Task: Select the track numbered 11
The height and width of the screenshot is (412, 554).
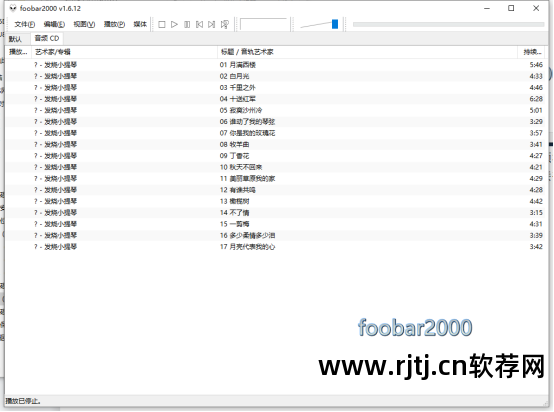Action: point(275,178)
